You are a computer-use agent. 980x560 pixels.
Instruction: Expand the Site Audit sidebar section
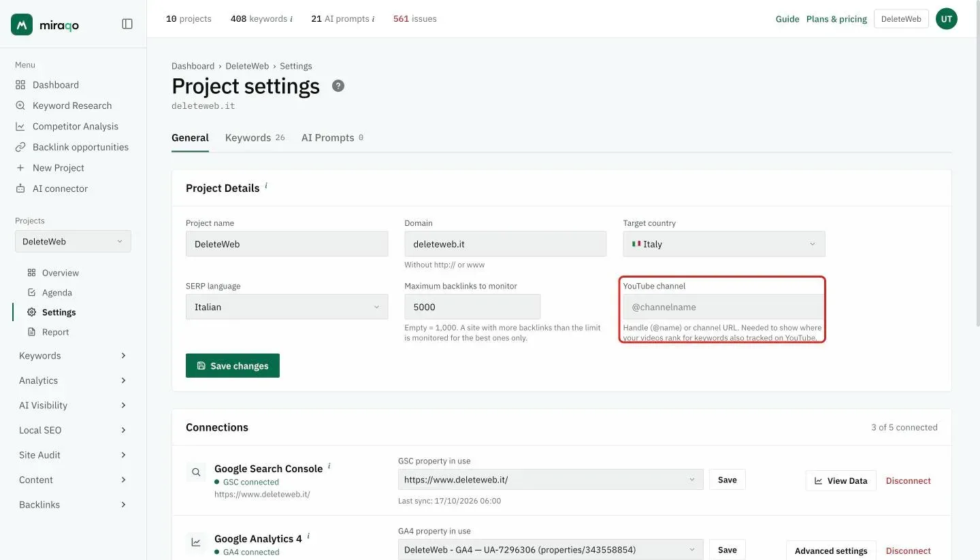73,455
